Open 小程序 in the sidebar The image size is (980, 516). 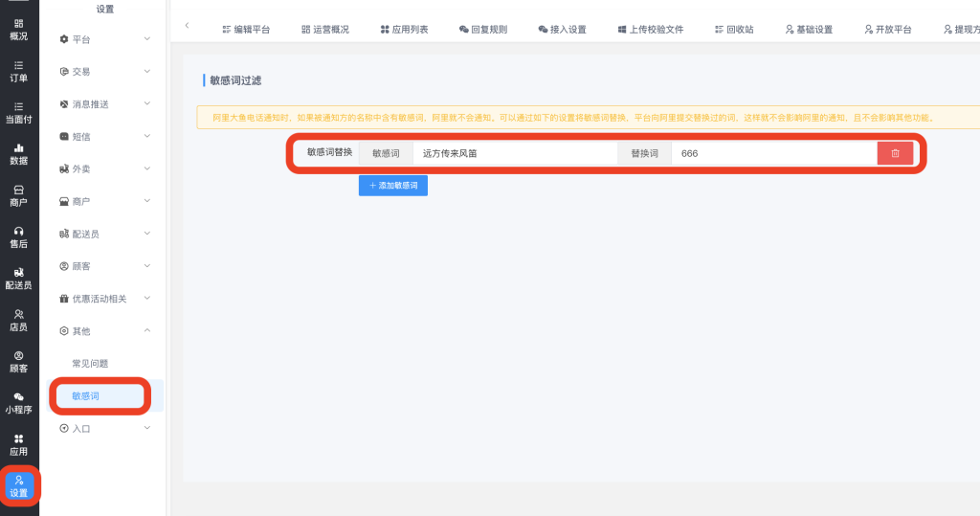point(19,403)
